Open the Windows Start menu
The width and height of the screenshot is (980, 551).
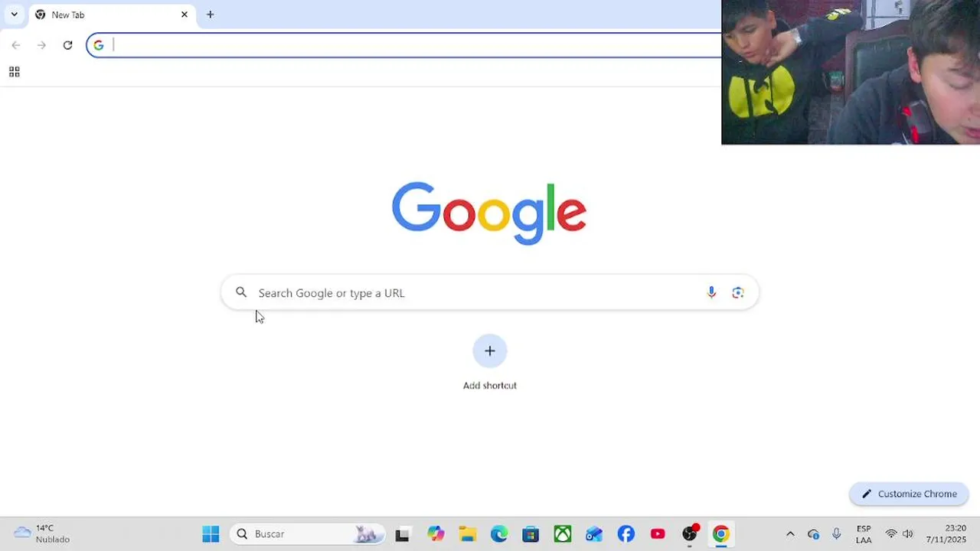[211, 533]
